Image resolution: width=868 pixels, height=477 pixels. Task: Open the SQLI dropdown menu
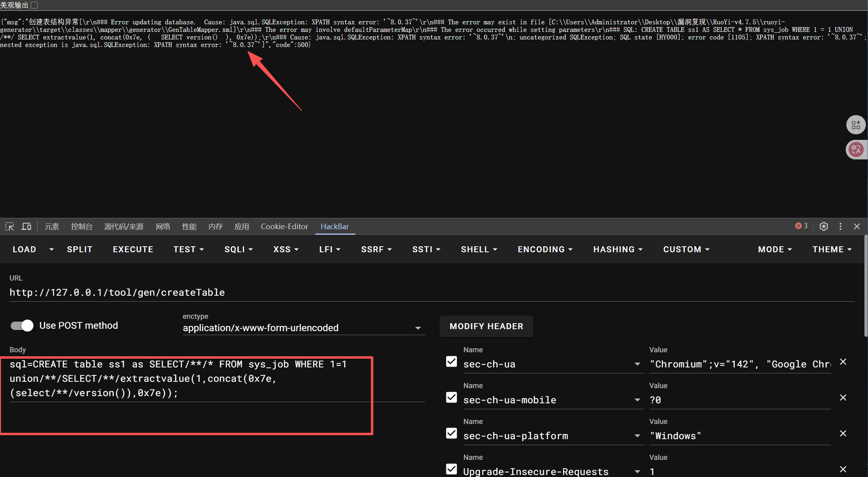[239, 249]
